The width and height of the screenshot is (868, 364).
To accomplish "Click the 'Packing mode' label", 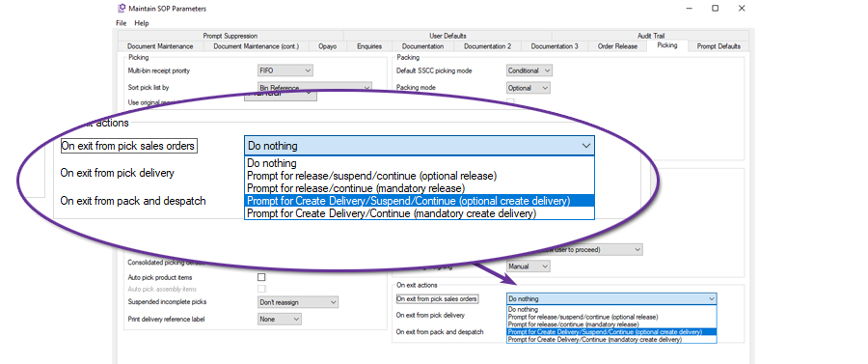I will point(416,88).
